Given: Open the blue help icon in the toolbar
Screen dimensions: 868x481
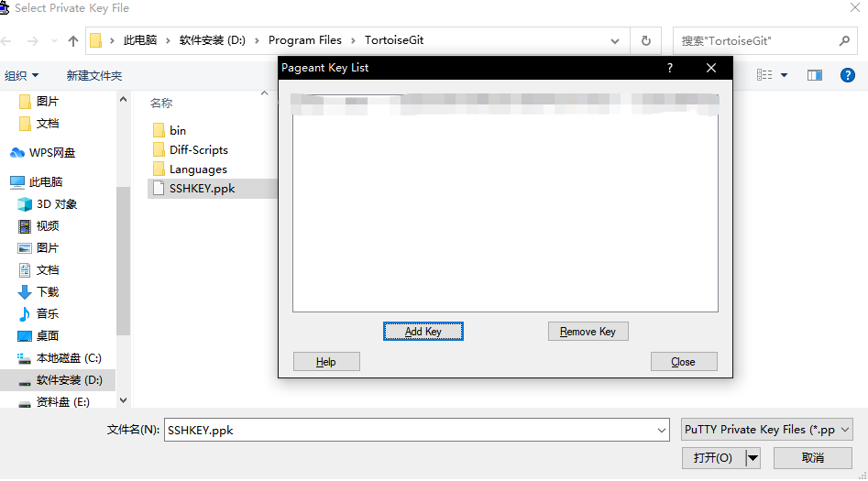Looking at the screenshot, I should [x=848, y=75].
